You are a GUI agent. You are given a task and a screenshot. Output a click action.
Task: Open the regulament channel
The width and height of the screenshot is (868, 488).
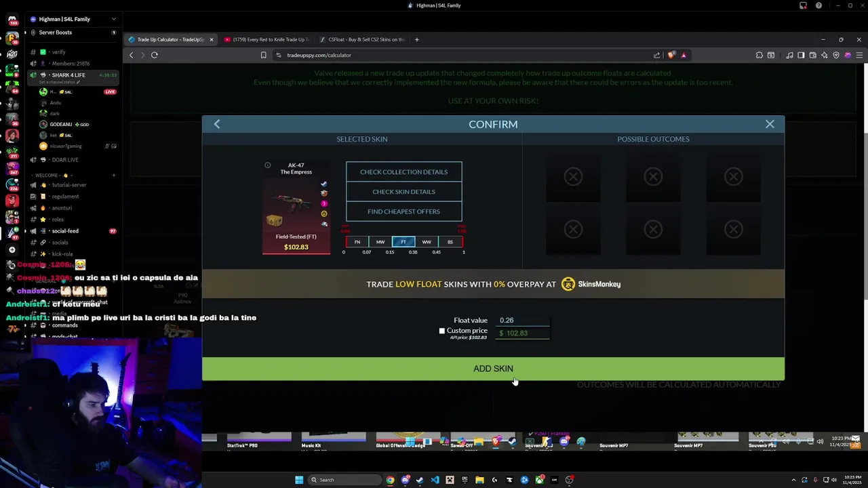pos(73,197)
